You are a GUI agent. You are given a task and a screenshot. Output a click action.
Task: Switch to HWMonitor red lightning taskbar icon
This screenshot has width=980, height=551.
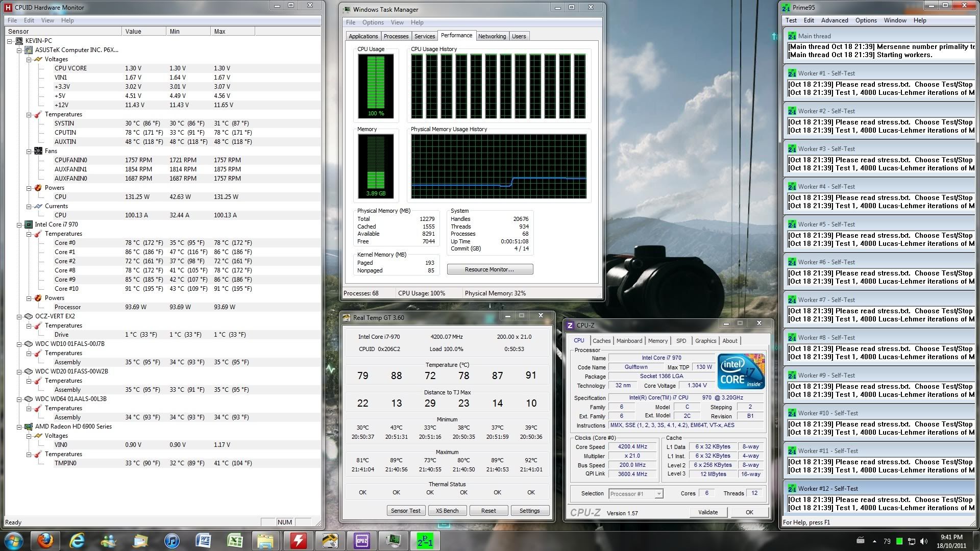click(x=298, y=540)
